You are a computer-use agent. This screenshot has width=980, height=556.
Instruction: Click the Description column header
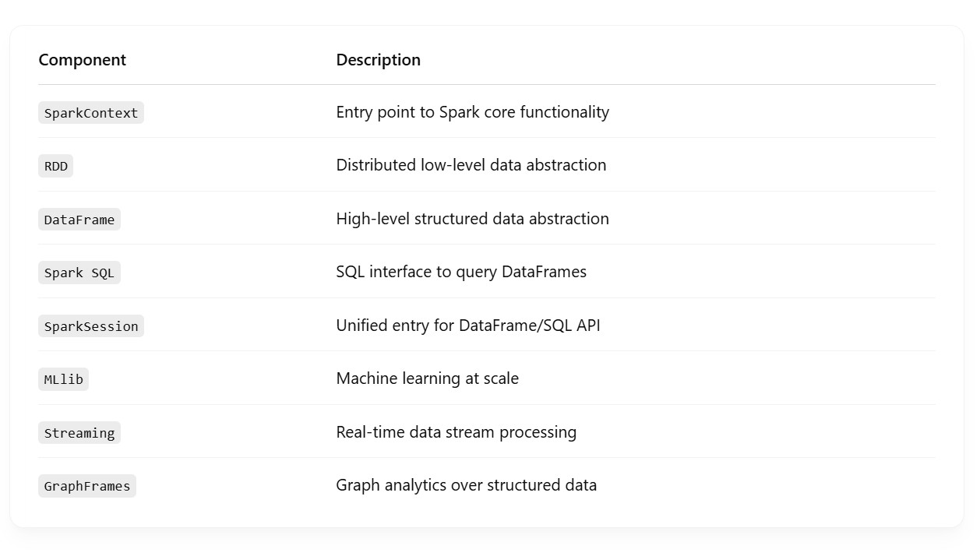point(378,60)
